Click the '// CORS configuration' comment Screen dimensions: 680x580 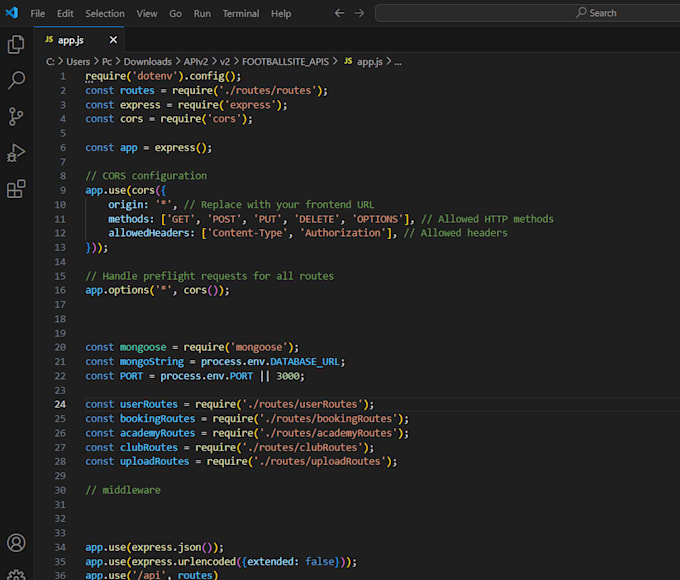(x=146, y=176)
